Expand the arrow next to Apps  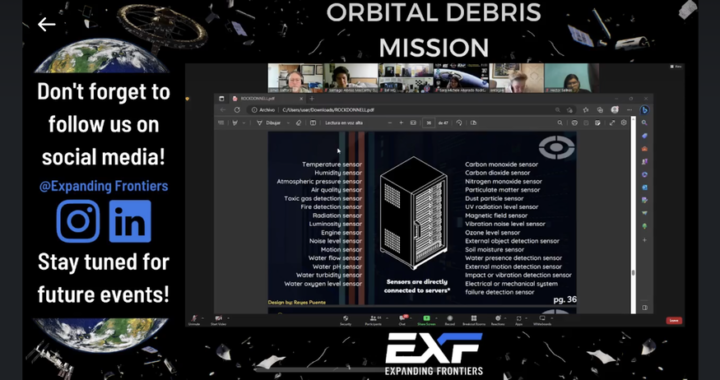525,318
